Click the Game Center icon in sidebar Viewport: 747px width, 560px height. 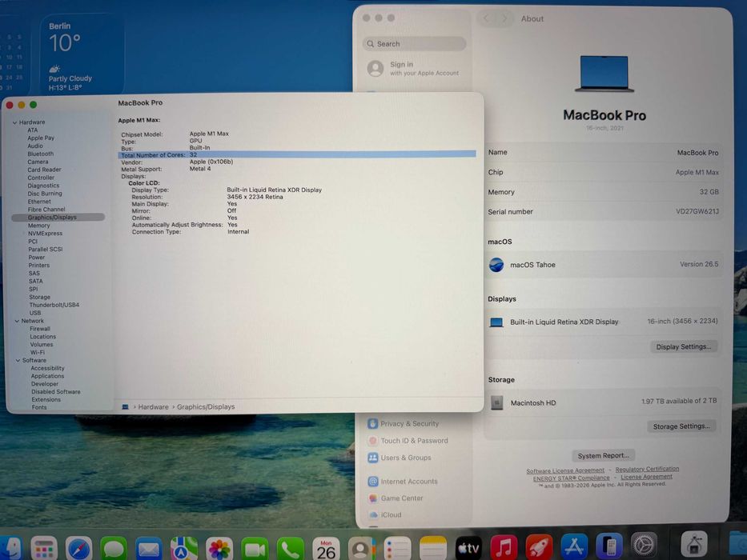click(373, 498)
